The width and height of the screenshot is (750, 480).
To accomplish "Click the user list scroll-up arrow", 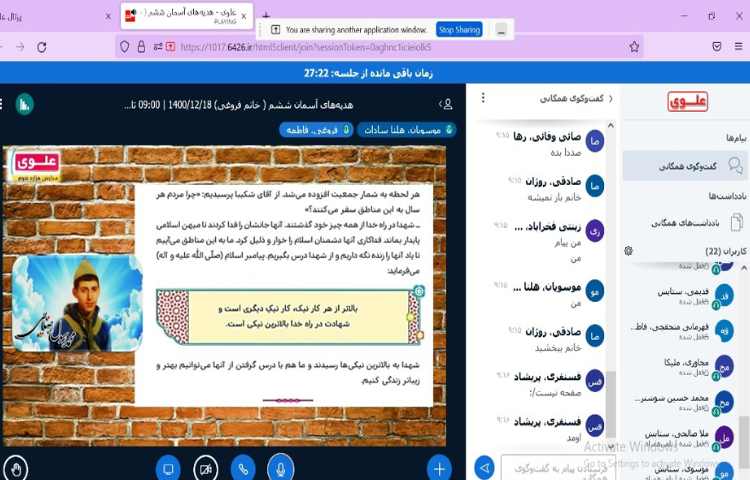I will tap(744, 269).
